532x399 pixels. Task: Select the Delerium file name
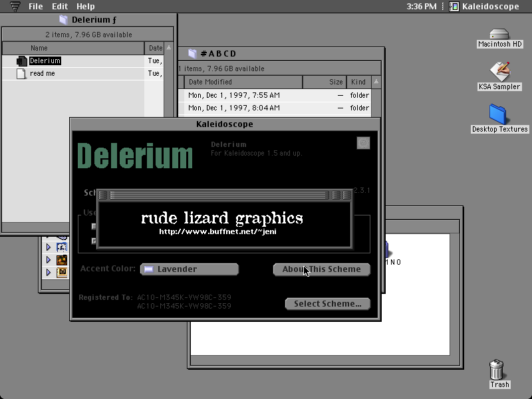45,61
